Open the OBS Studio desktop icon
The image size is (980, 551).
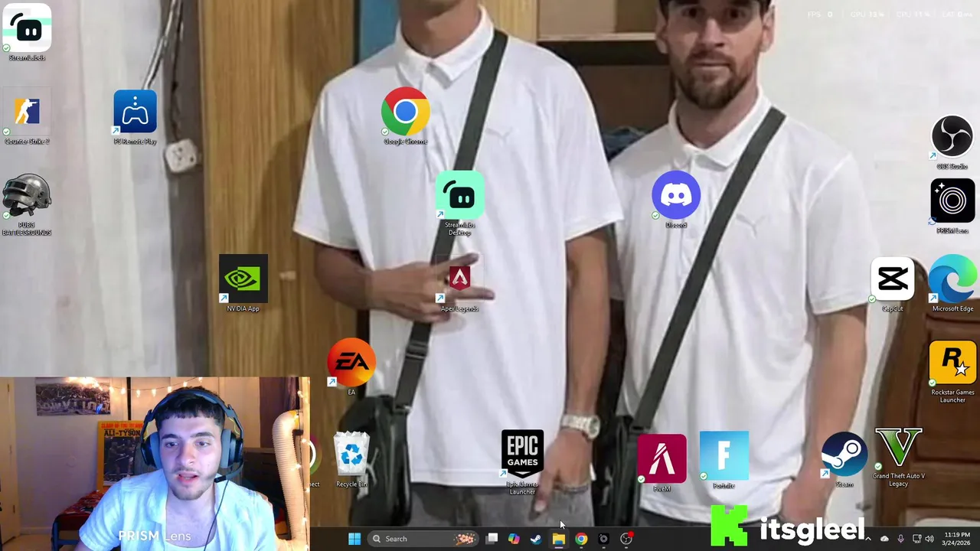(952, 142)
